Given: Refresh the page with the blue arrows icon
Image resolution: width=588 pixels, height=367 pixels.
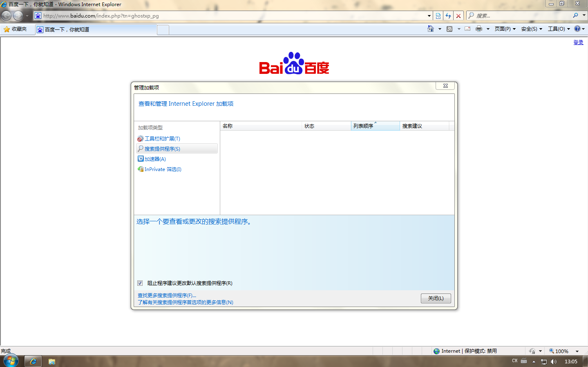Looking at the screenshot, I should 448,16.
